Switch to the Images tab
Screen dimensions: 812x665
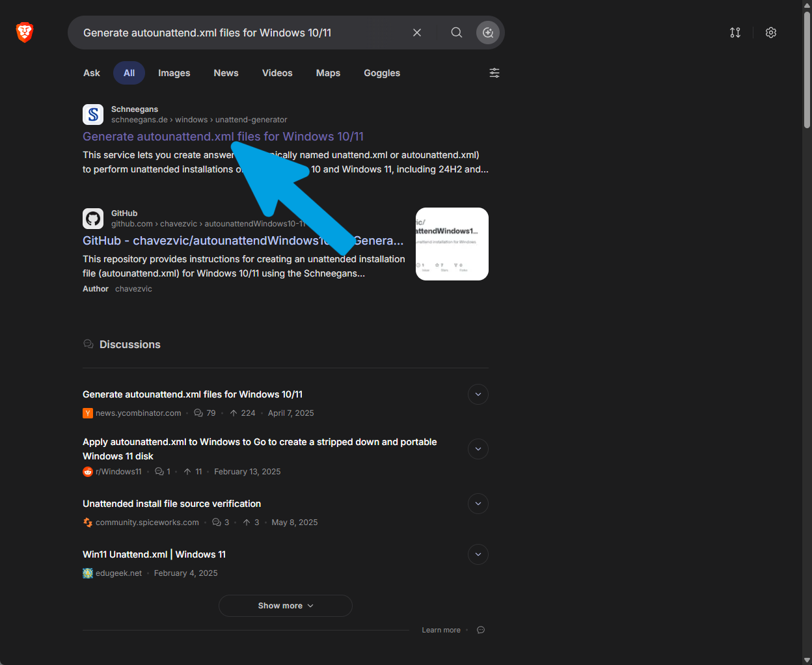[x=174, y=73]
